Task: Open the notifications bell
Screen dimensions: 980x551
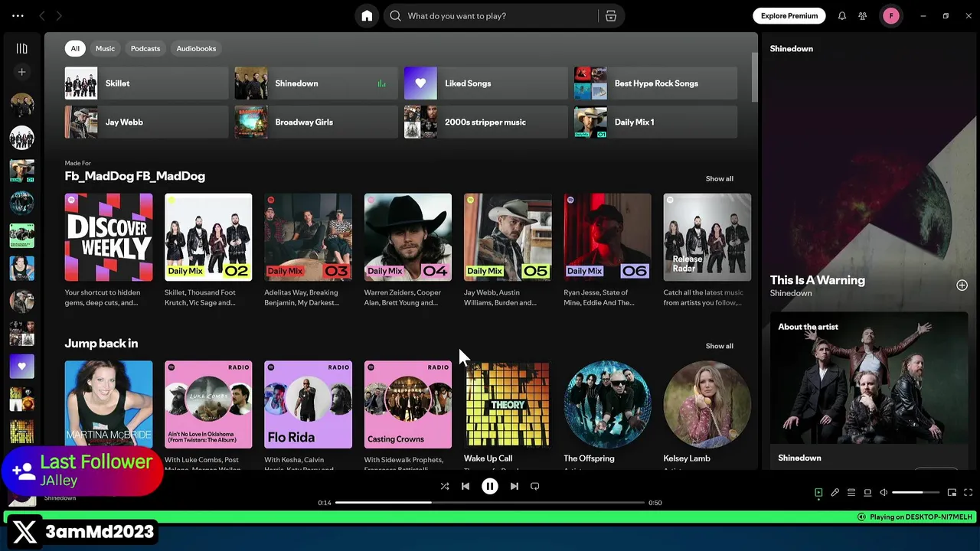Action: tap(842, 16)
